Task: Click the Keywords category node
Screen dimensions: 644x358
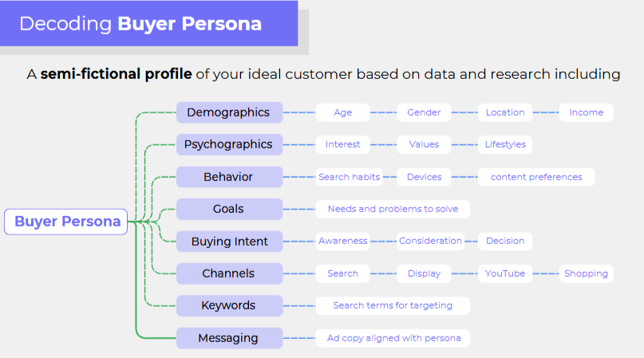Action: click(x=229, y=305)
